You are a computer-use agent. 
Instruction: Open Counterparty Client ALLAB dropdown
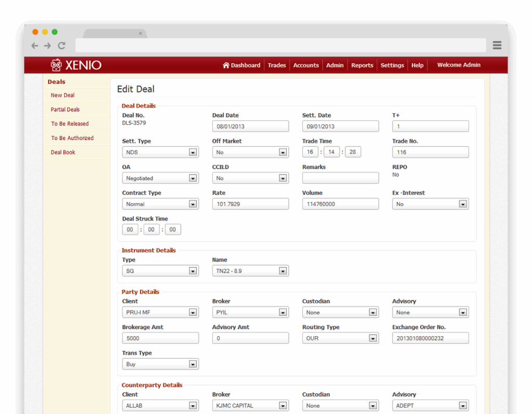160,405
